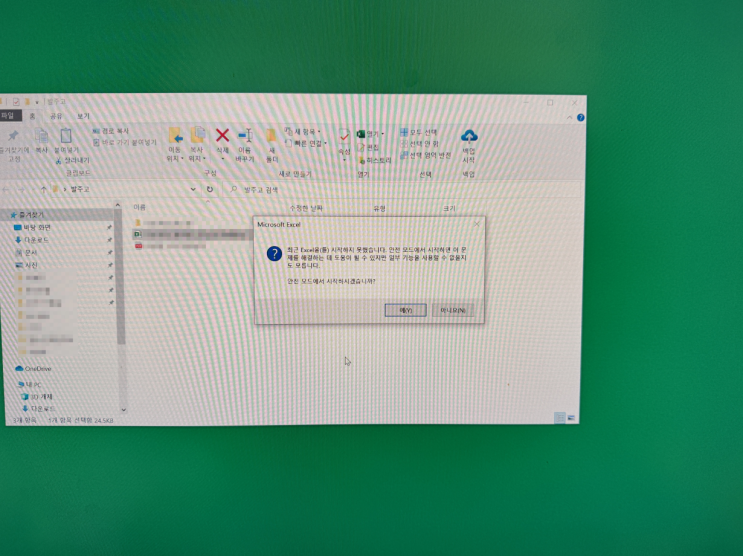The width and height of the screenshot is (743, 556).
Task: Click 히스토리 in the ribbon
Action: pyautogui.click(x=375, y=161)
